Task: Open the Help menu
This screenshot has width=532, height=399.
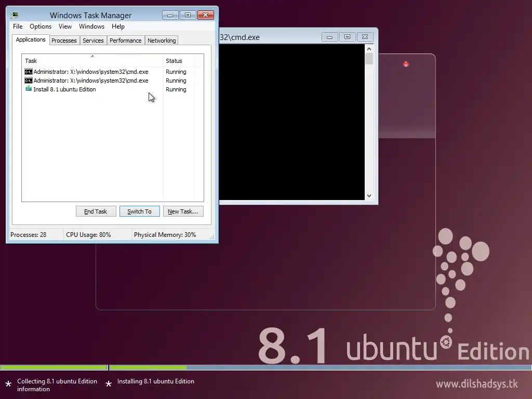Action: coord(118,26)
